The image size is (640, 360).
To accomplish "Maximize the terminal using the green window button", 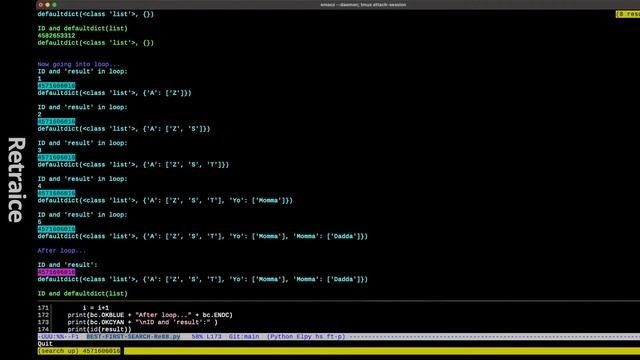I will click(54, 5).
